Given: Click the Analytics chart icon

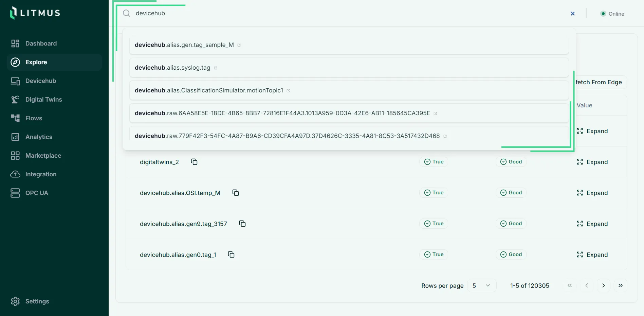Looking at the screenshot, I should [x=15, y=137].
